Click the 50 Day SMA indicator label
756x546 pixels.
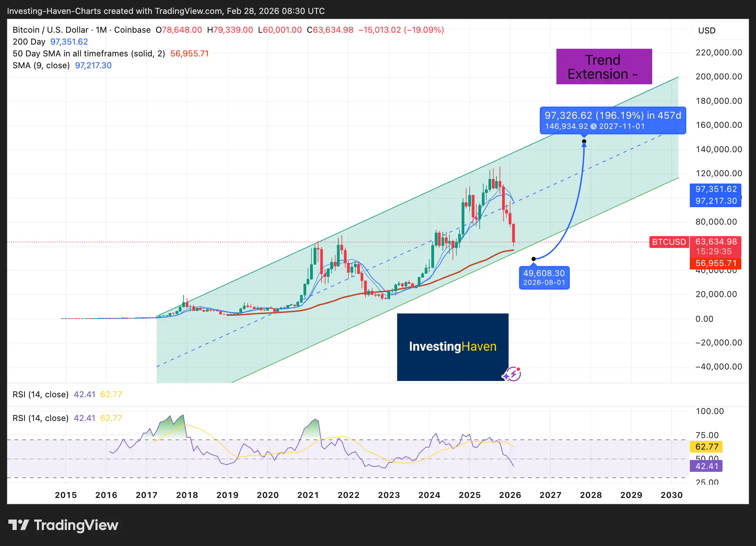88,53
